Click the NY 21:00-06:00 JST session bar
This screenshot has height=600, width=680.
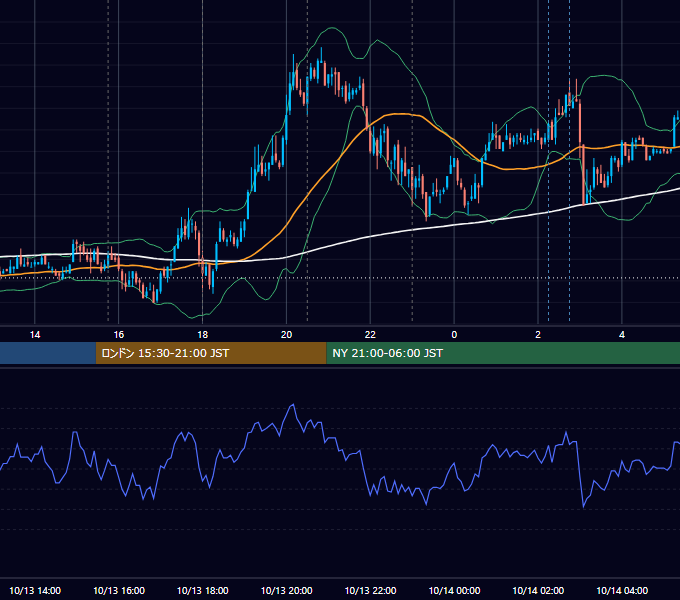pos(503,353)
